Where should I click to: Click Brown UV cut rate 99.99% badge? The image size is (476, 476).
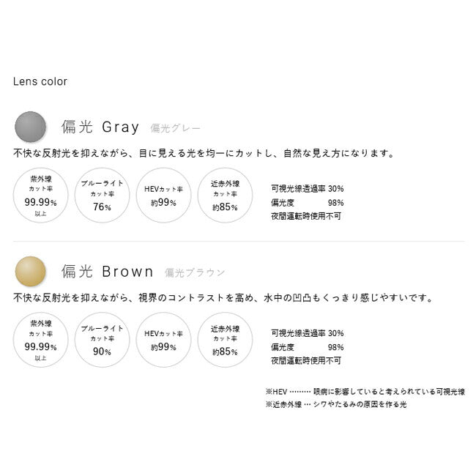tap(41, 340)
